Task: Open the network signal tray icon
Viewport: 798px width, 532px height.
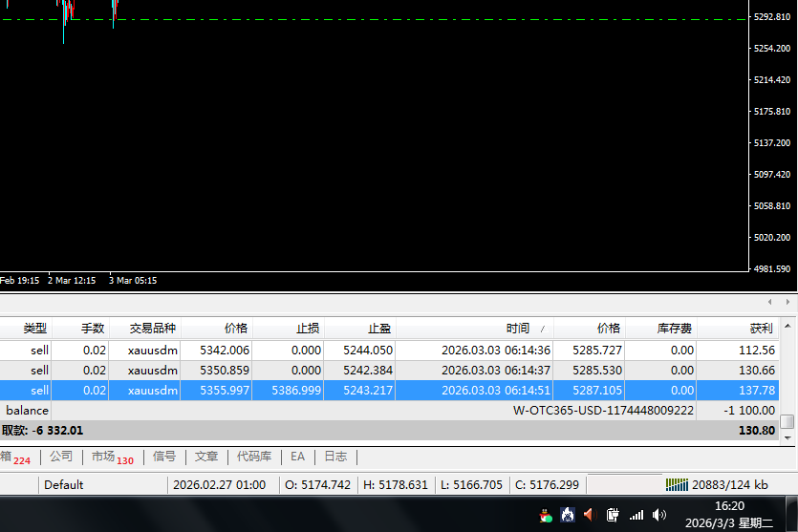Action: (x=636, y=515)
